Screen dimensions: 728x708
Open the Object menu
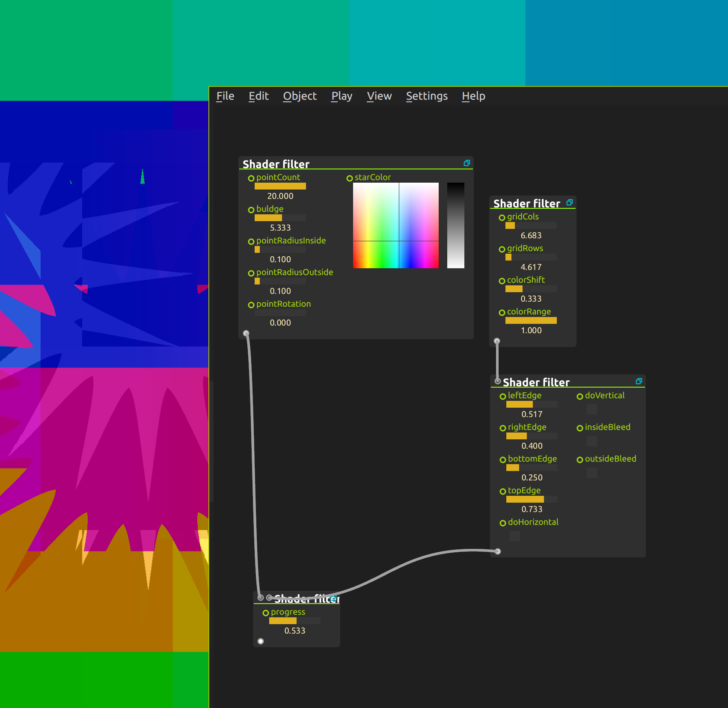[x=300, y=96]
